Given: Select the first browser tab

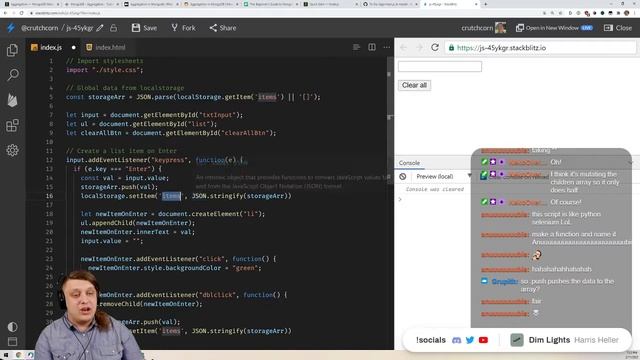Looking at the screenshot, I should (31, 4).
